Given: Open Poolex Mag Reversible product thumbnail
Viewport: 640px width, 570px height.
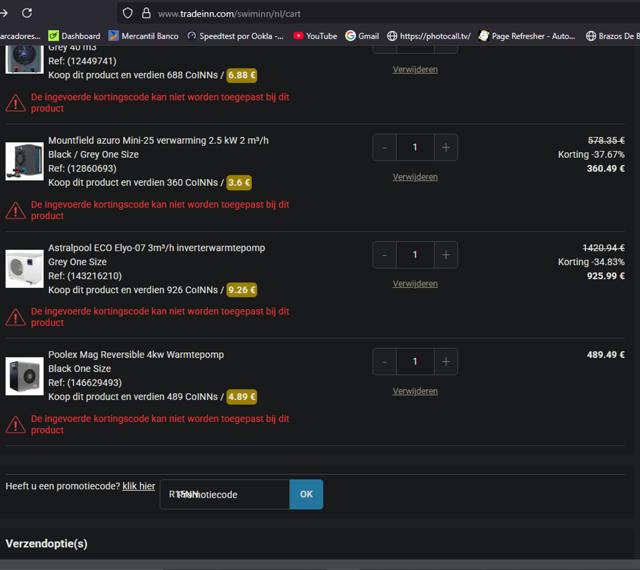Looking at the screenshot, I should pyautogui.click(x=24, y=376).
